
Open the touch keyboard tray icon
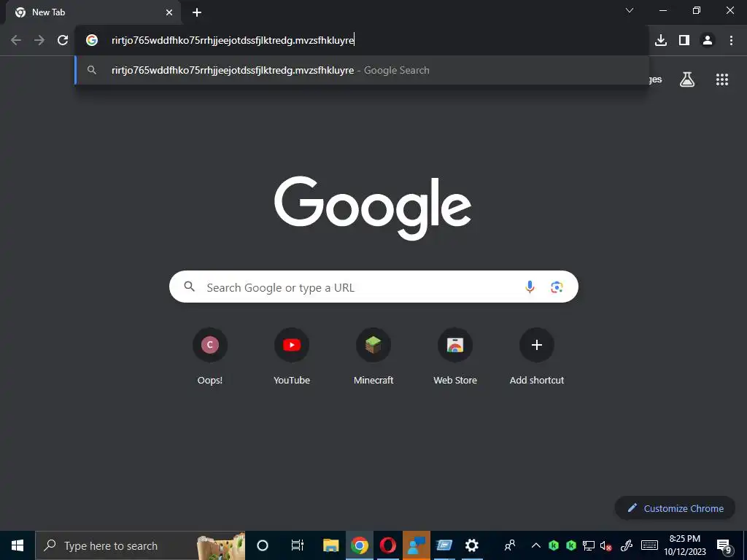click(x=649, y=545)
